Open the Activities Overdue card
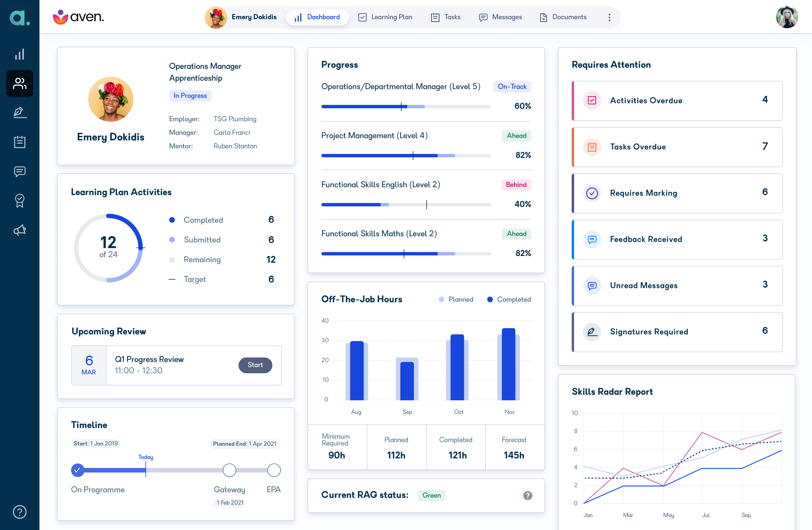This screenshot has height=530, width=812. pyautogui.click(x=677, y=101)
